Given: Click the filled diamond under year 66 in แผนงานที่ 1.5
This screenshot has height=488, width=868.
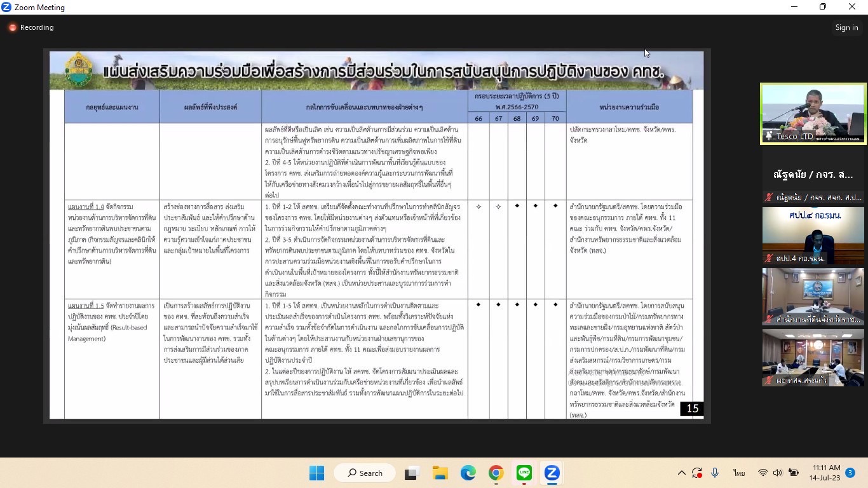Looking at the screenshot, I should coord(478,304).
